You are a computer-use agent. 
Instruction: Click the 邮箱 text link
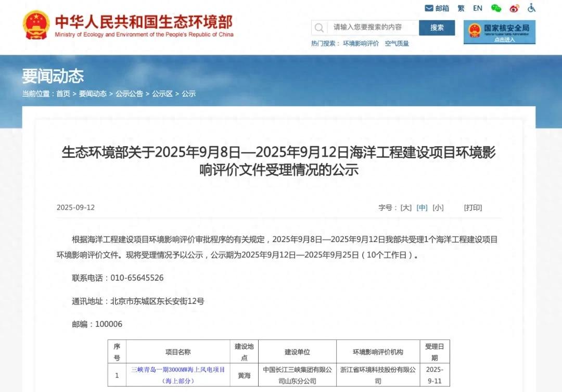click(x=442, y=8)
